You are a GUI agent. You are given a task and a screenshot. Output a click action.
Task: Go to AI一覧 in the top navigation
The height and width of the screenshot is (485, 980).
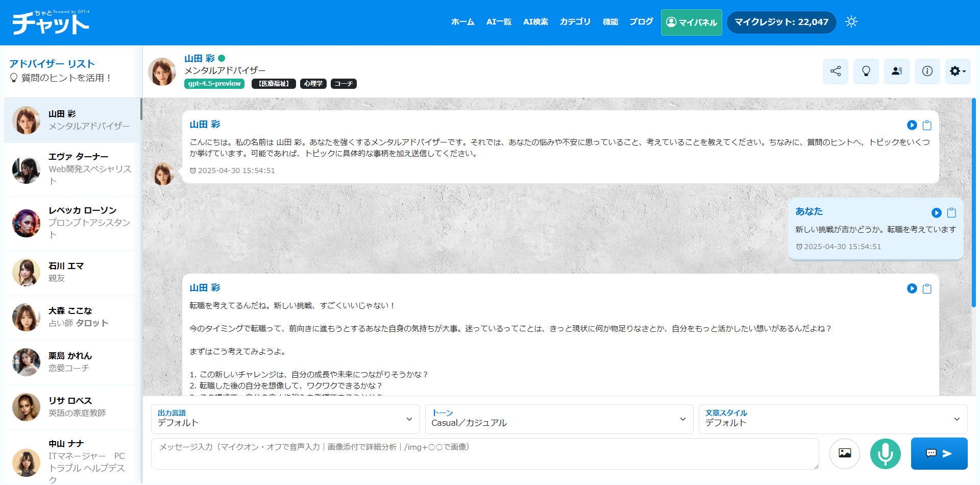pos(499,22)
